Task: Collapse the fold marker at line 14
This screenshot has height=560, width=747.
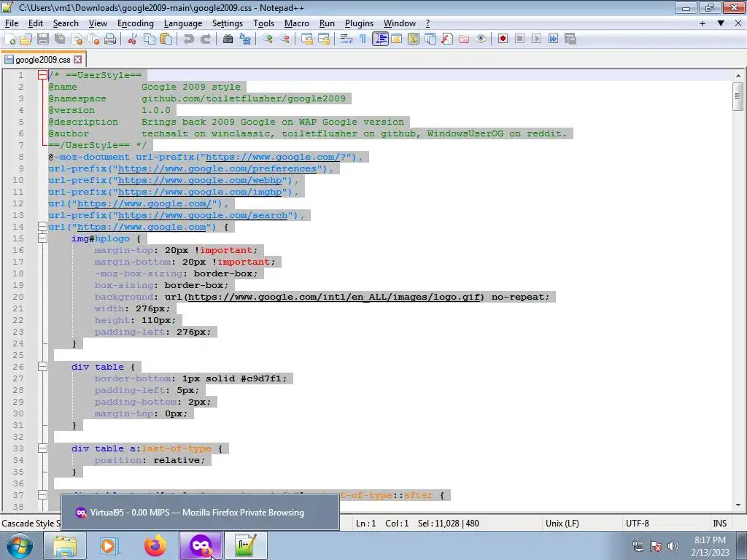Action: (42, 227)
